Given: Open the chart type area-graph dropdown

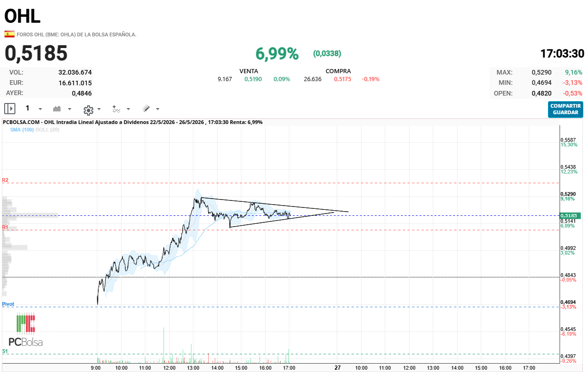Looking at the screenshot, I should pos(62,109).
